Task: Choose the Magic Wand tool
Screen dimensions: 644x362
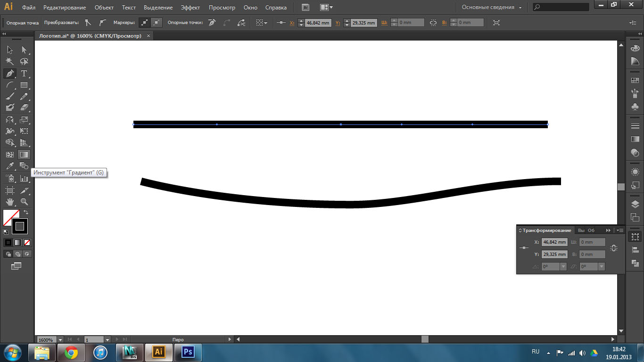Action: point(10,62)
